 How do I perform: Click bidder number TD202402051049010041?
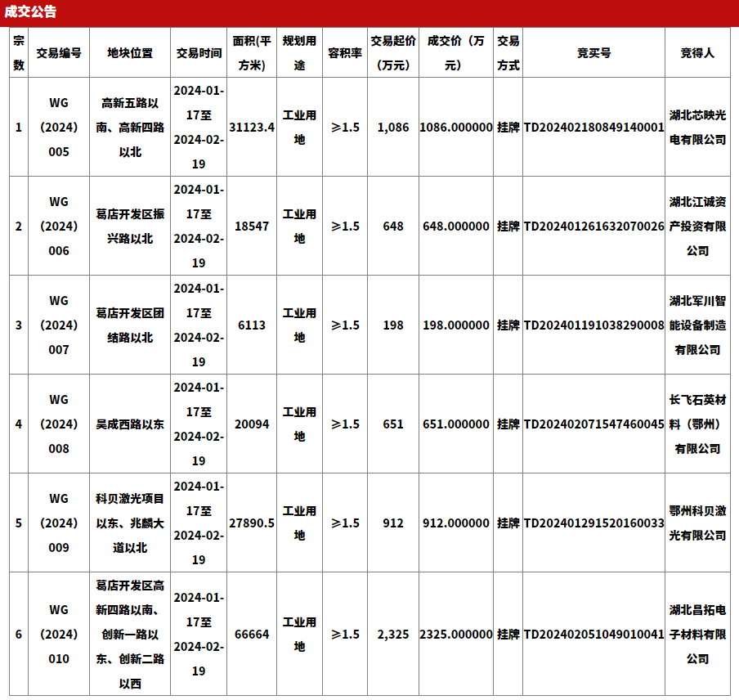[593, 635]
